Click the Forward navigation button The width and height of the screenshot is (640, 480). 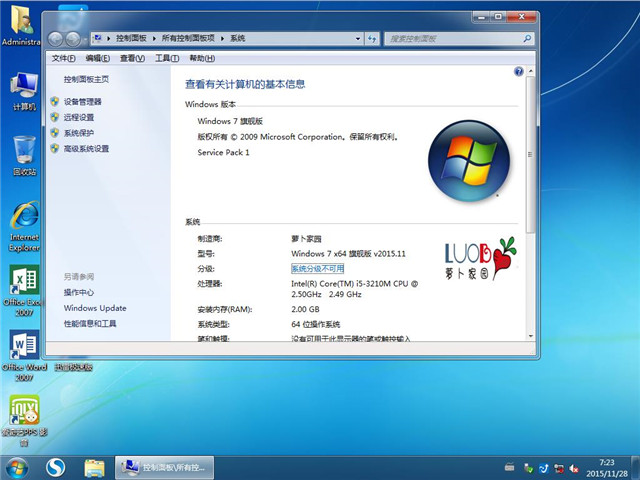tap(73, 39)
